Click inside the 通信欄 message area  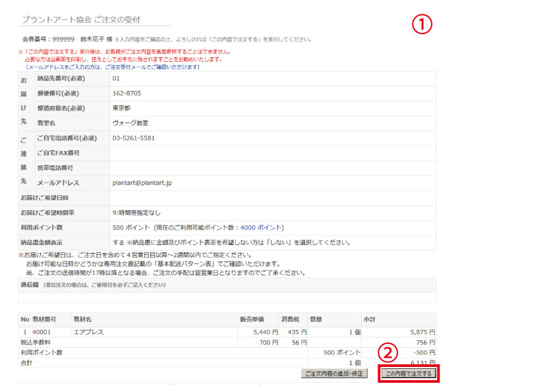point(227,297)
